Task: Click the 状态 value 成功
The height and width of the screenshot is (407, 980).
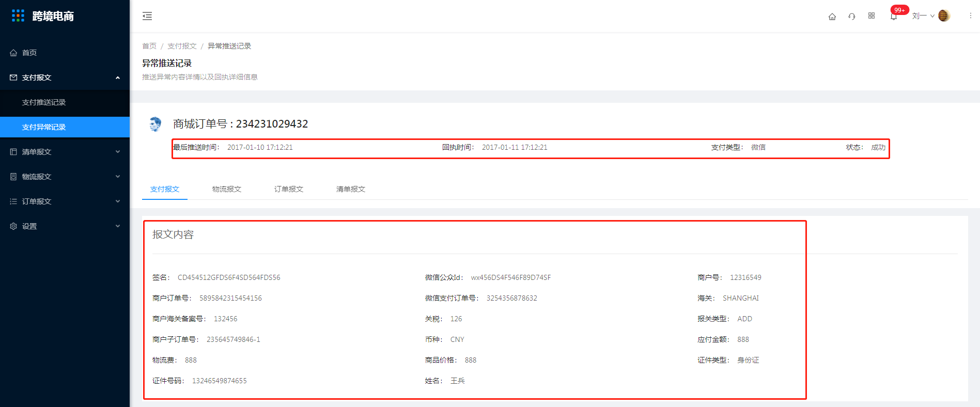Action: click(878, 147)
